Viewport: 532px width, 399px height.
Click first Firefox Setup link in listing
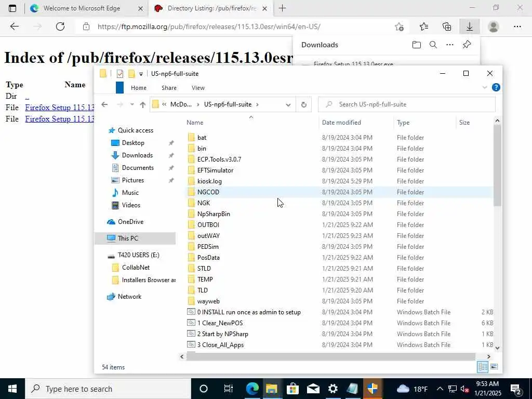(x=59, y=108)
